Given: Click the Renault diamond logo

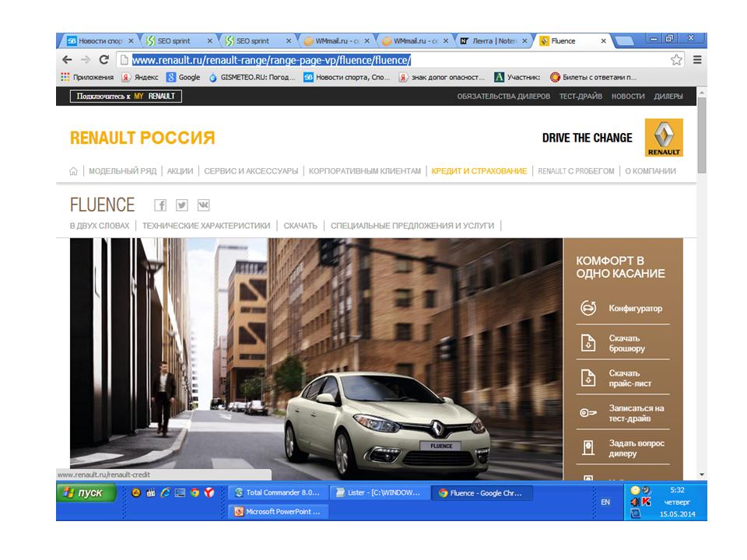Looking at the screenshot, I should (664, 138).
